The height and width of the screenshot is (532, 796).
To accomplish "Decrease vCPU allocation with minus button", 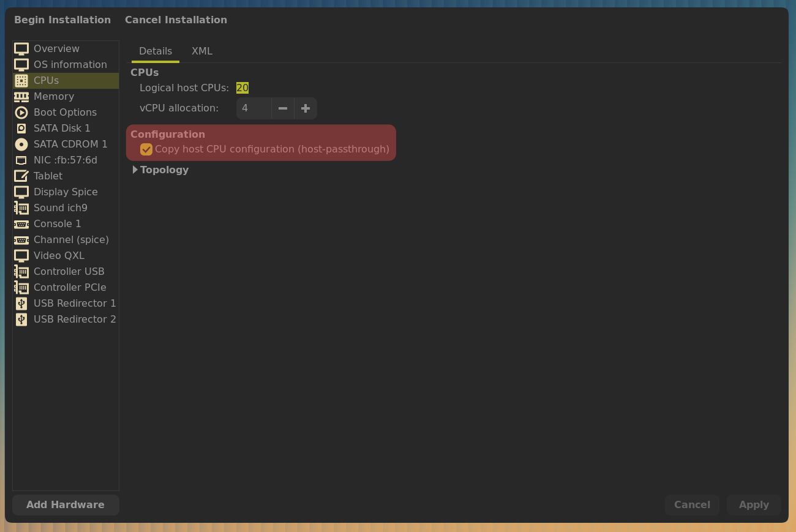I will pyautogui.click(x=283, y=108).
